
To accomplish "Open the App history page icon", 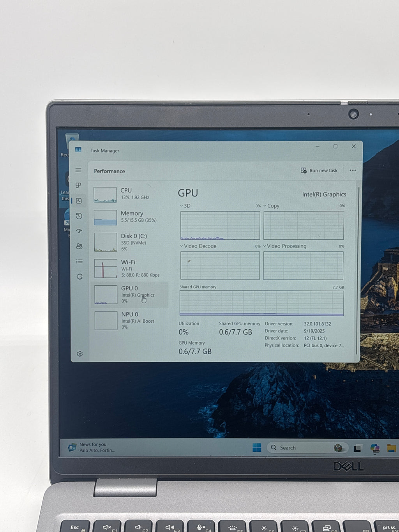I will click(79, 216).
